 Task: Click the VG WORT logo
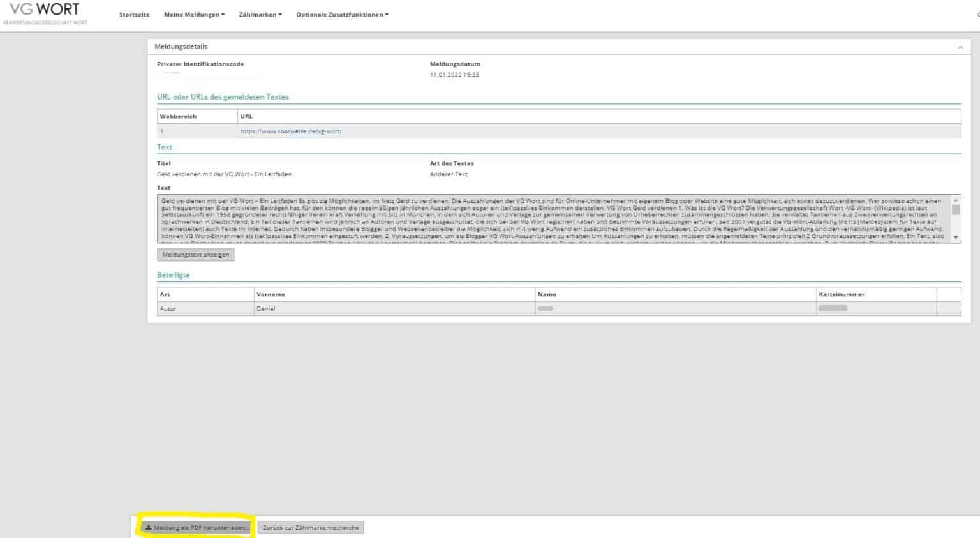pos(45,13)
